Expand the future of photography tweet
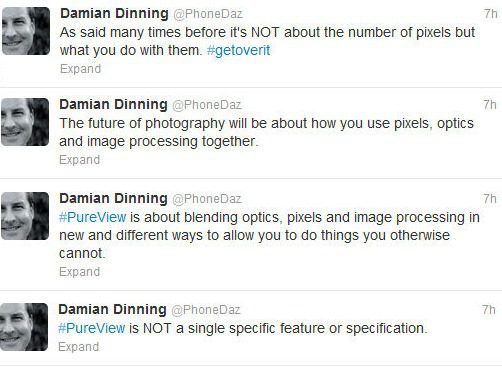The image size is (502, 367). click(x=80, y=160)
